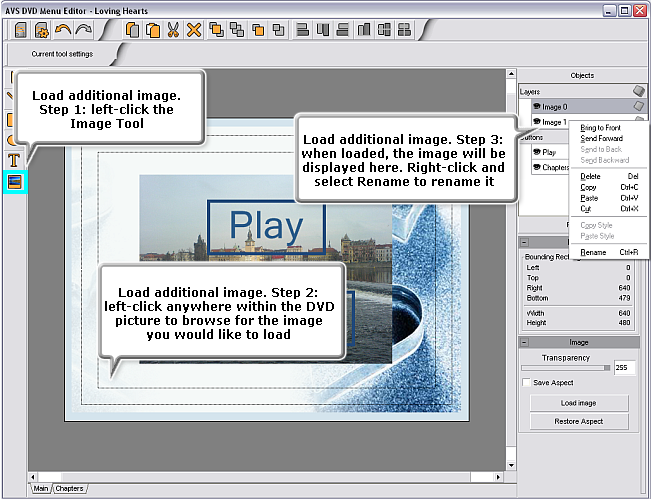Open the menu settings icon with gear
Viewport: 651px width, 499px height.
coord(42,30)
